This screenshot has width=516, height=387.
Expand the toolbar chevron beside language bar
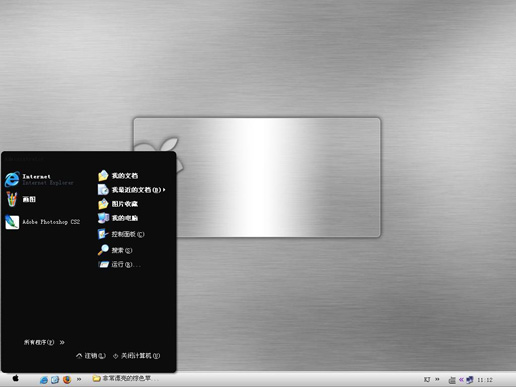(437, 379)
